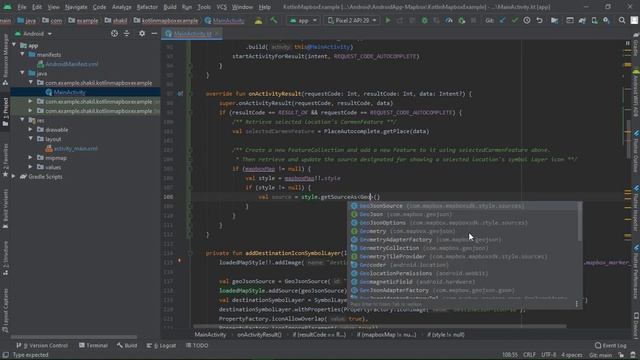Screen dimensions: 640x360
Task: Choose GeoJsonSource from completion list
Action: coord(463,206)
